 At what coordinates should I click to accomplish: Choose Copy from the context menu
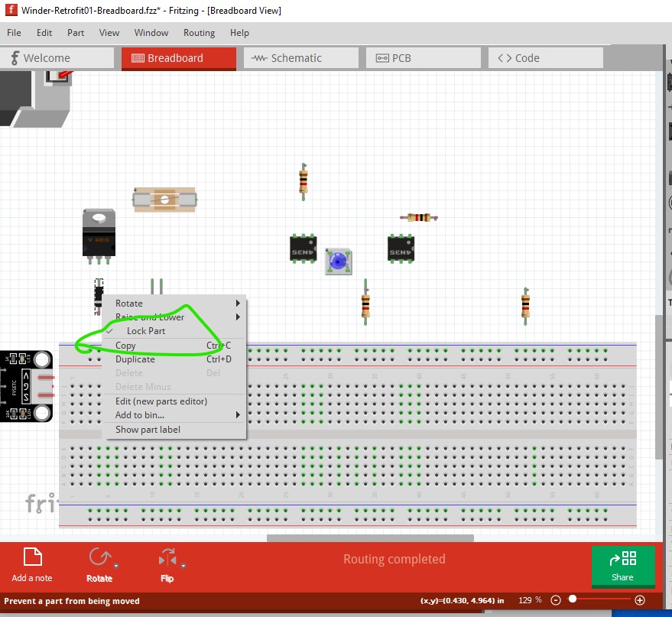[175, 346]
